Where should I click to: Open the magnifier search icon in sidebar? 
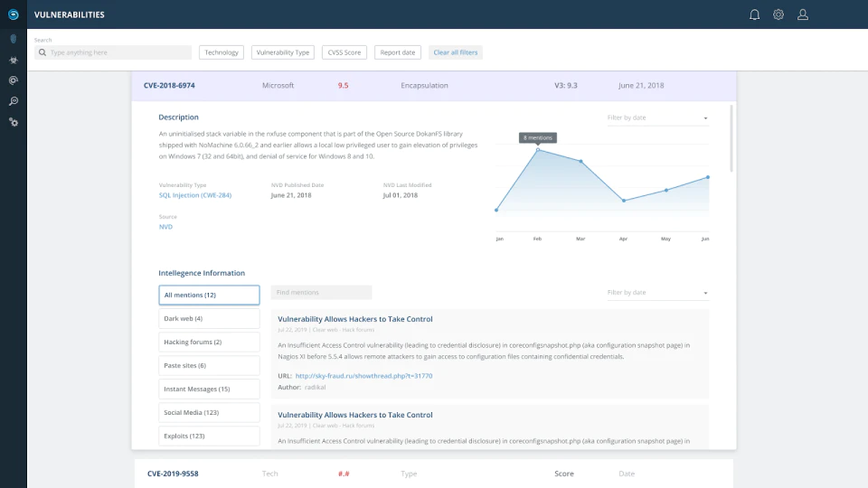[x=14, y=101]
